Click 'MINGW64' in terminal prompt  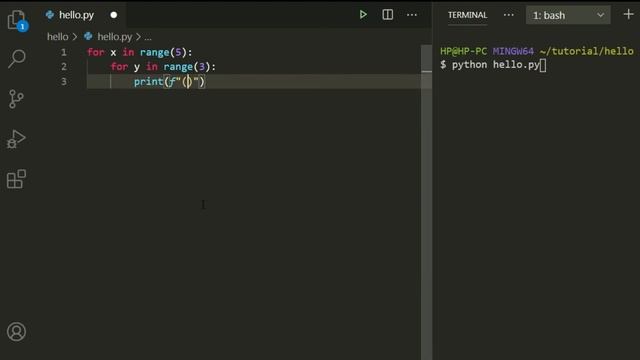pyautogui.click(x=513, y=51)
